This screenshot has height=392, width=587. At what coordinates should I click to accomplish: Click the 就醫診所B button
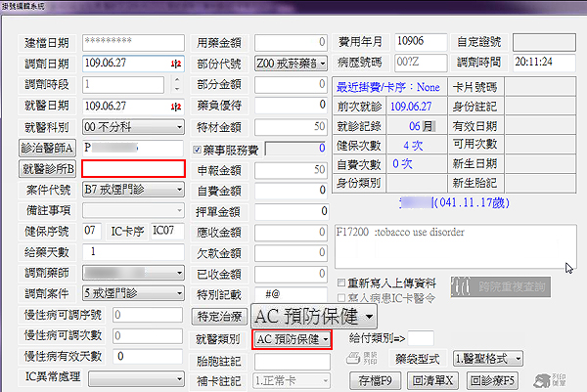(x=47, y=168)
